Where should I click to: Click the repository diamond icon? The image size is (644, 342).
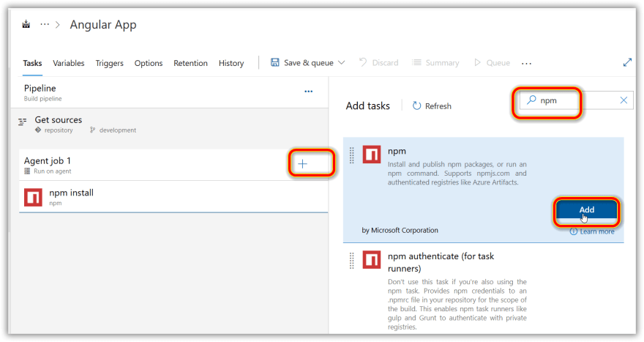click(38, 130)
